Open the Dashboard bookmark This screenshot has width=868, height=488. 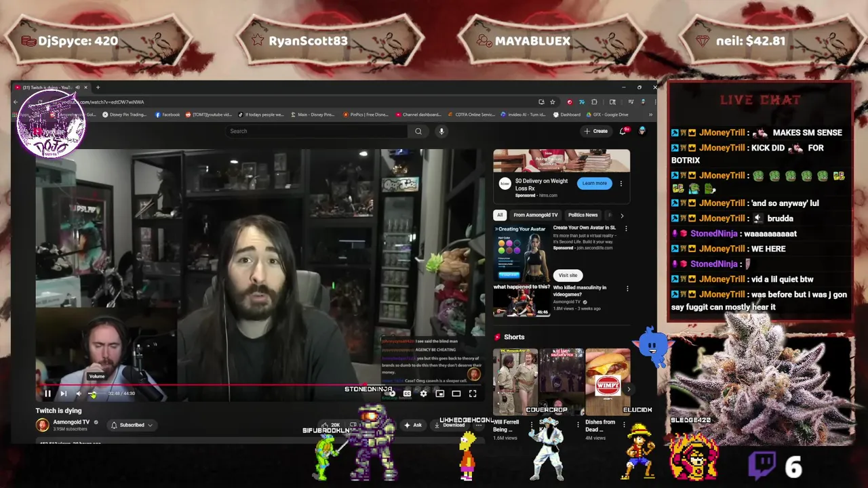click(x=567, y=115)
